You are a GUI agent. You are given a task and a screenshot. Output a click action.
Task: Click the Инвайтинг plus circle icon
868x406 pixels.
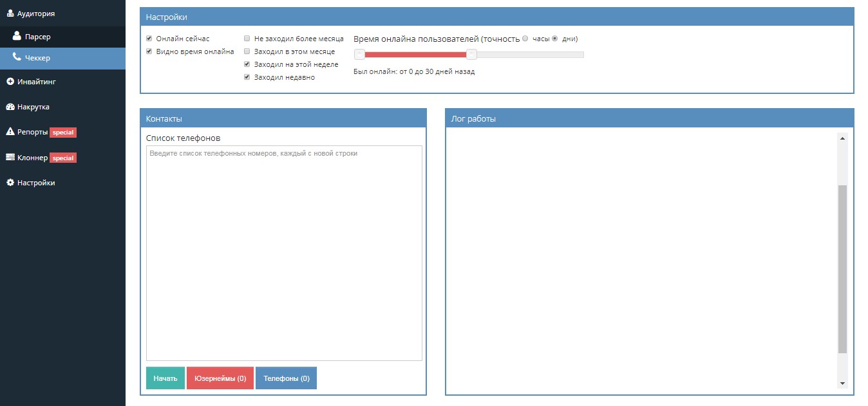tap(10, 82)
